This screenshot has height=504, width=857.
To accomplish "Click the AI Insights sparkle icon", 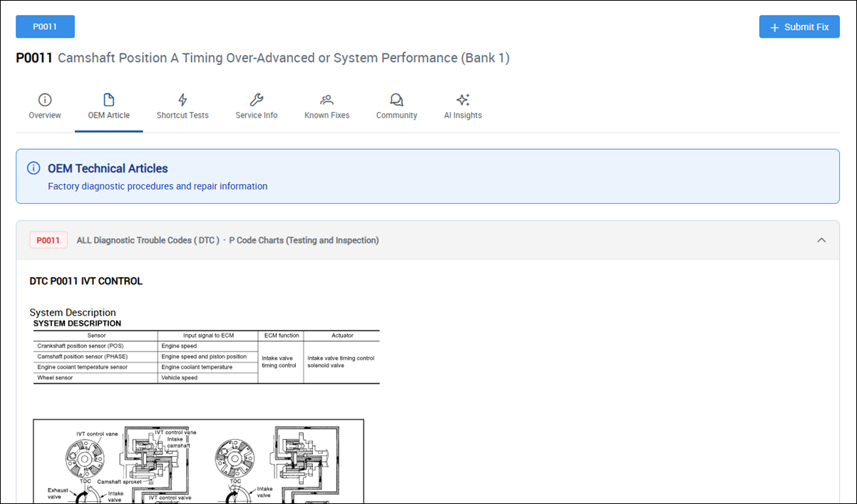I will pyautogui.click(x=463, y=100).
